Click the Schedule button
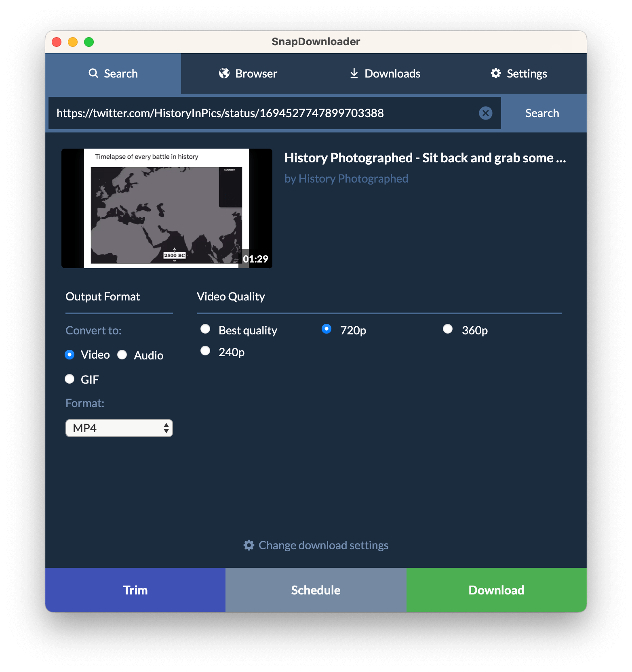 (316, 590)
